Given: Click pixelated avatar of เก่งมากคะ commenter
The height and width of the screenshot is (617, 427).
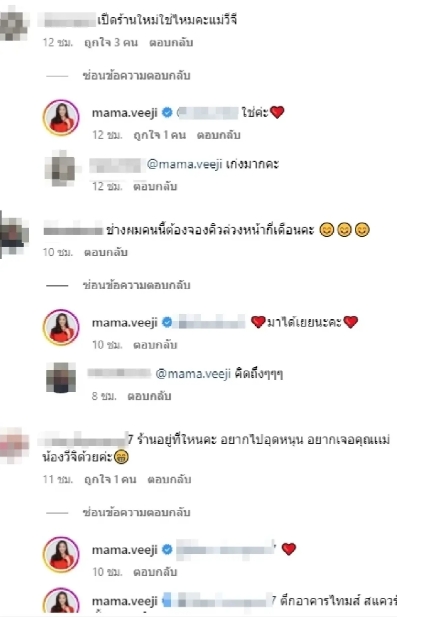Looking at the screenshot, I should click(60, 168).
